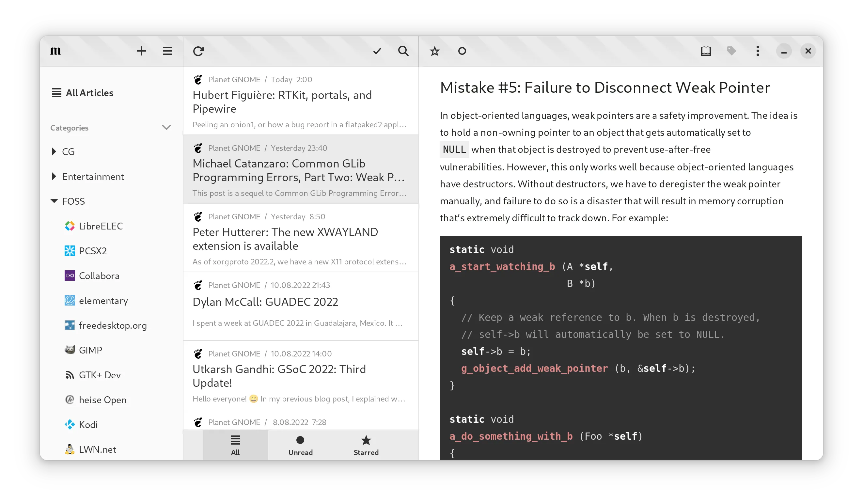This screenshot has height=504, width=863.
Task: Open tag article icon
Action: click(x=731, y=51)
